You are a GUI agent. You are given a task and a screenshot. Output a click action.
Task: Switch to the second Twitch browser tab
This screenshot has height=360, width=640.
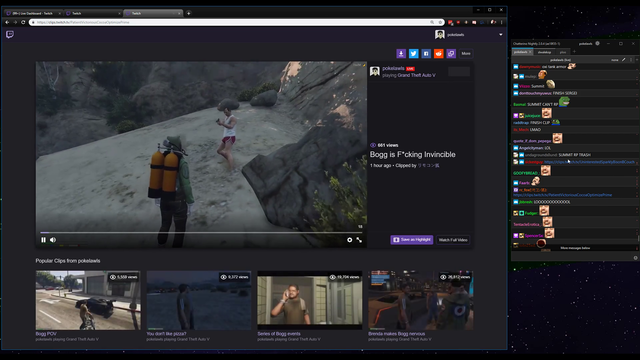(x=93, y=13)
